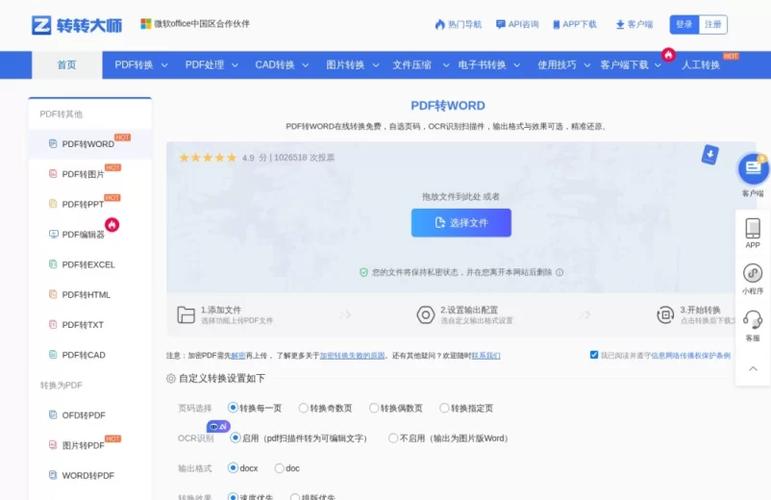The height and width of the screenshot is (500, 771).
Task: Open the 信息网络传播权保护条例 link
Action: click(x=691, y=355)
